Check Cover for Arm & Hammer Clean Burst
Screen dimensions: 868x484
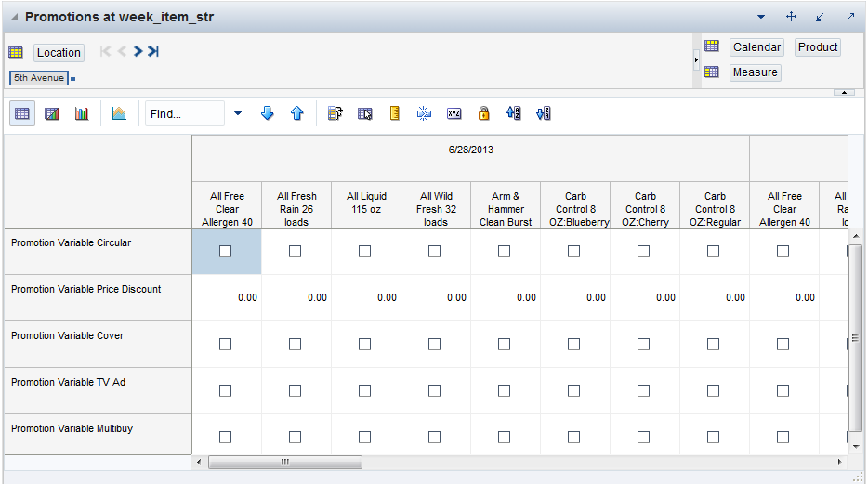[x=505, y=345]
